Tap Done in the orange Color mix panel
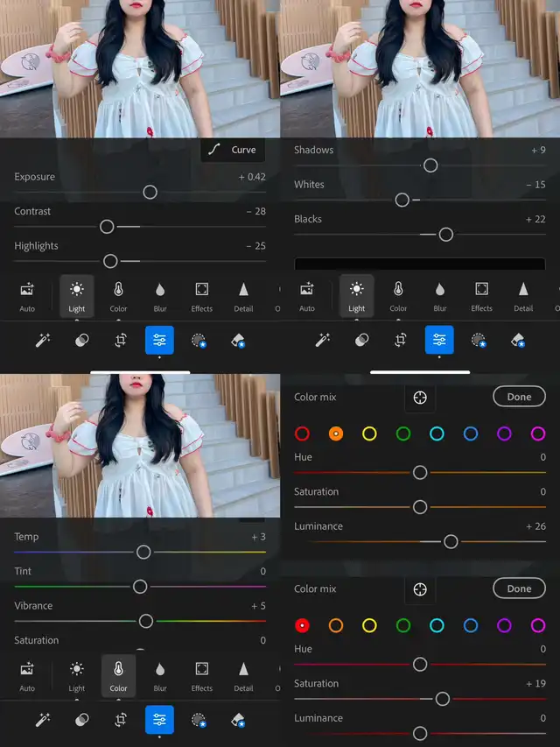The width and height of the screenshot is (560, 747). tap(519, 397)
